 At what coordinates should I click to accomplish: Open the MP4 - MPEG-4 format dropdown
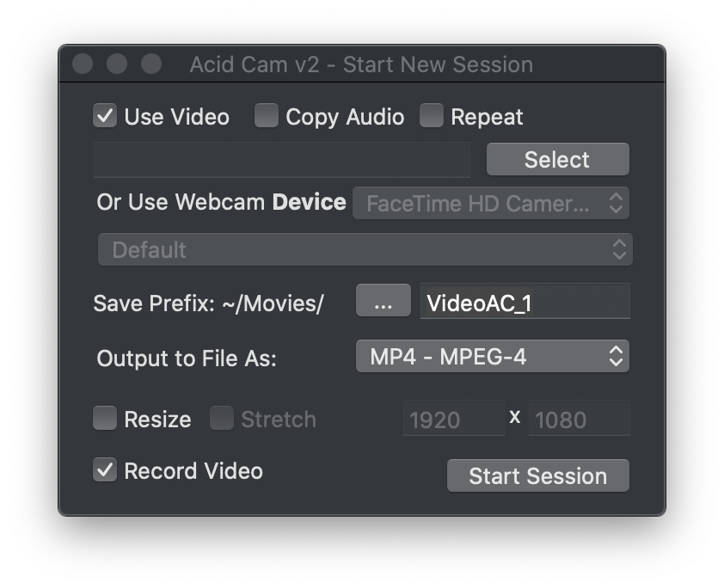coord(492,357)
